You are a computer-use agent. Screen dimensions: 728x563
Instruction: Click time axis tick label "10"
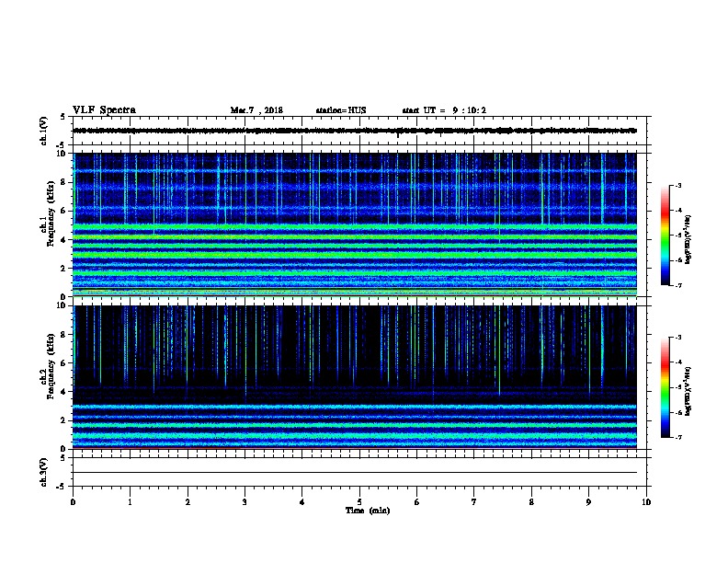click(x=646, y=501)
